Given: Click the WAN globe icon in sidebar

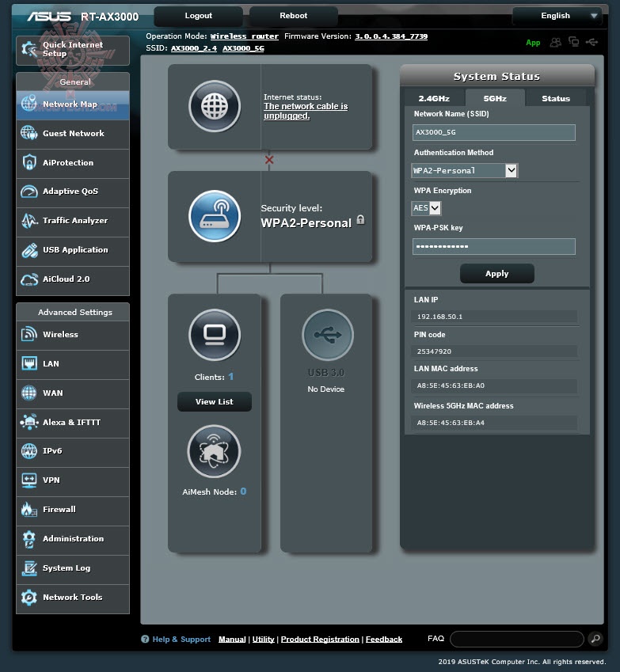Looking at the screenshot, I should [x=29, y=393].
